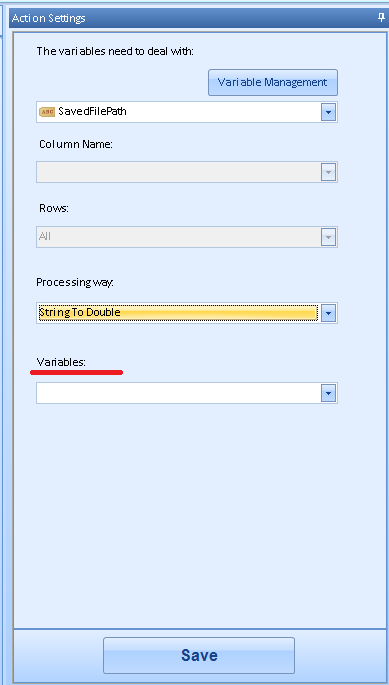
Task: Click the ABC string-type icon beside SavedFilePath
Action: click(x=47, y=112)
